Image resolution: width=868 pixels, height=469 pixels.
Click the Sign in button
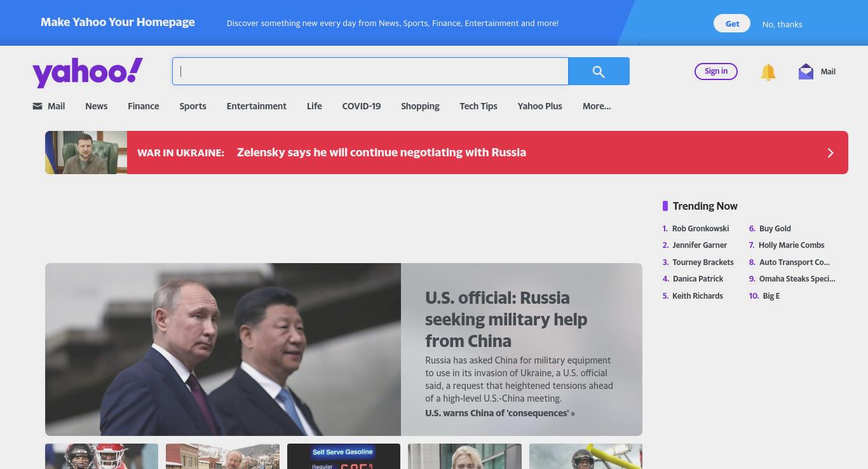coord(716,71)
